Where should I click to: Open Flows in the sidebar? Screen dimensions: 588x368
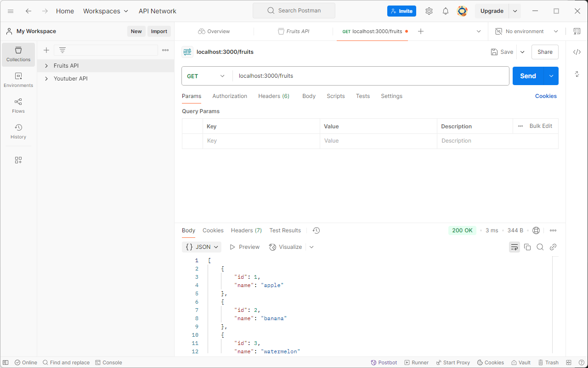18,106
